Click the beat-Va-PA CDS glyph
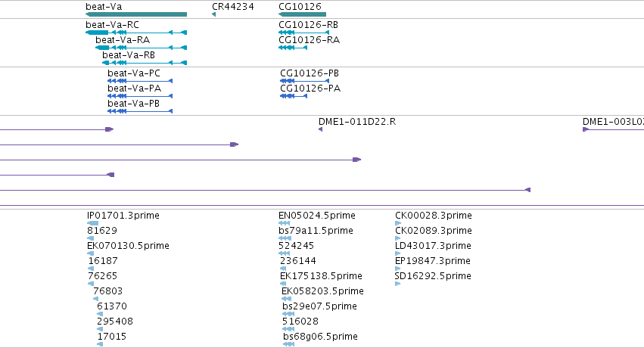The height and width of the screenshot is (348, 644). pyautogui.click(x=140, y=96)
